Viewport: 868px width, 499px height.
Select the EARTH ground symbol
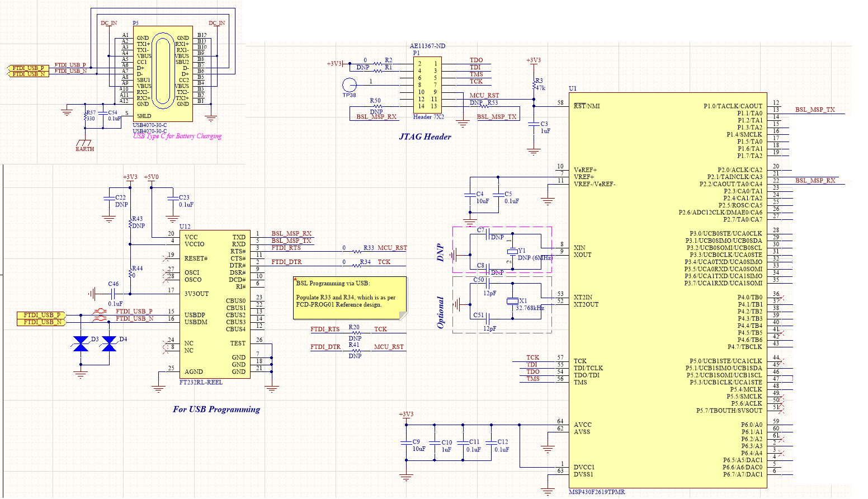[85, 143]
